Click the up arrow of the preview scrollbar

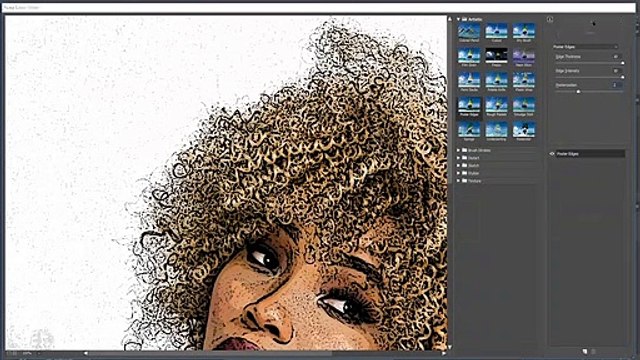point(450,19)
